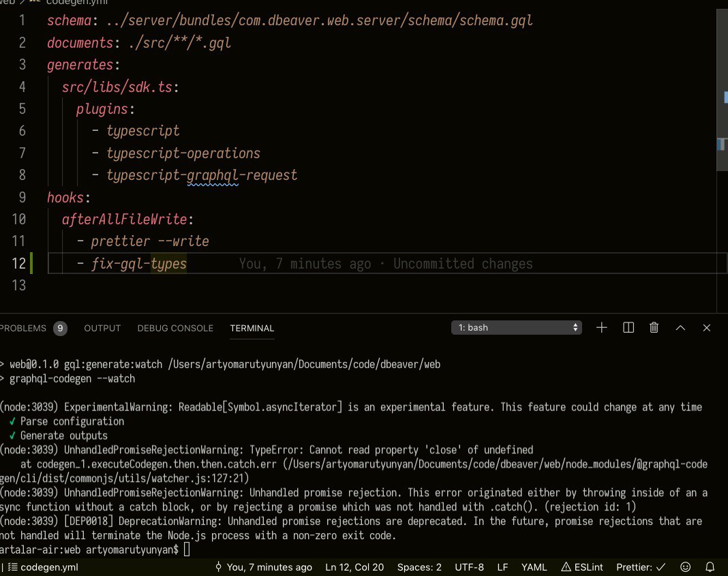Click line number 12 in the gutter
The image size is (728, 576).
(x=18, y=263)
